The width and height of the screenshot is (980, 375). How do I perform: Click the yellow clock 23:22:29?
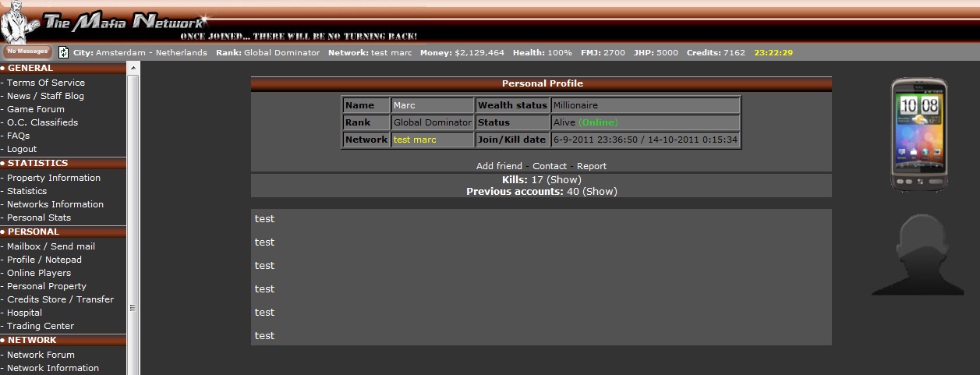773,53
